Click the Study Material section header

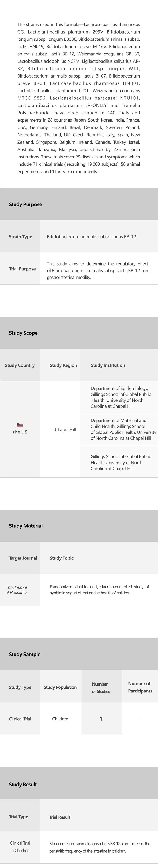coord(26,526)
